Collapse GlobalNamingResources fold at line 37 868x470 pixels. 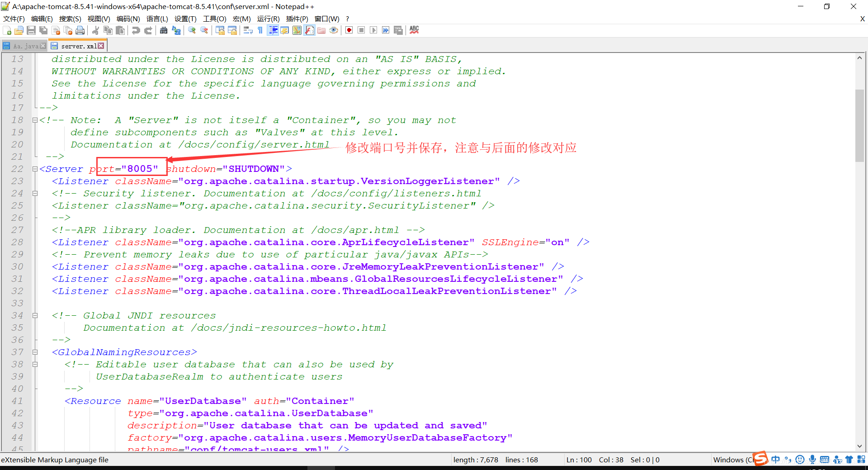(x=35, y=352)
